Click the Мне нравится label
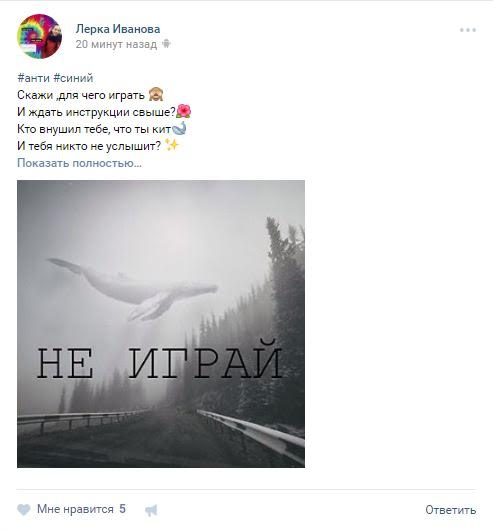 [x=75, y=509]
